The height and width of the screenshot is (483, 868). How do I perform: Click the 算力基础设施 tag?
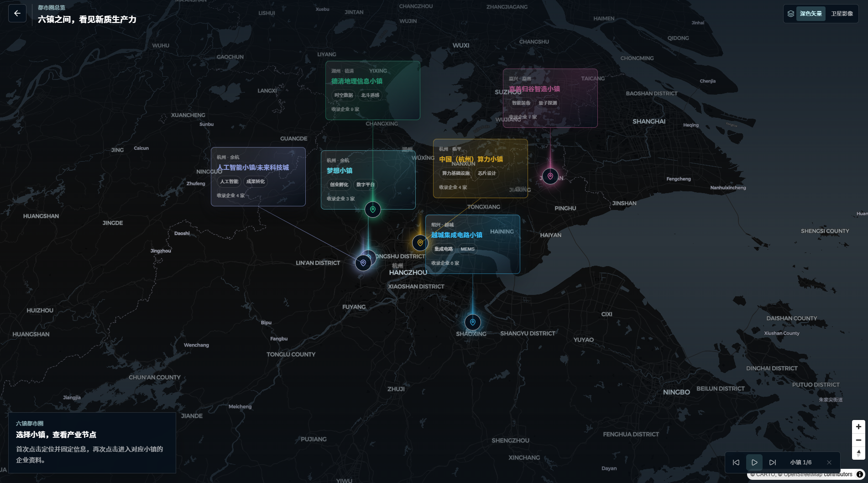click(x=456, y=173)
